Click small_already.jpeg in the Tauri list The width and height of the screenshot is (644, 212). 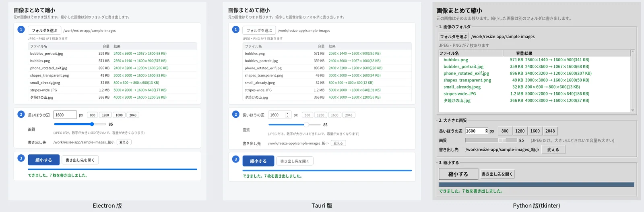(x=327, y=83)
